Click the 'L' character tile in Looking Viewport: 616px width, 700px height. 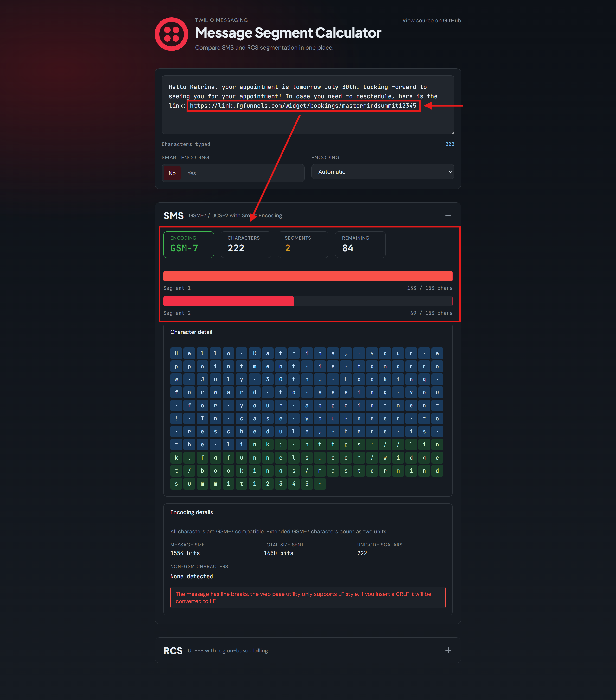tap(346, 379)
